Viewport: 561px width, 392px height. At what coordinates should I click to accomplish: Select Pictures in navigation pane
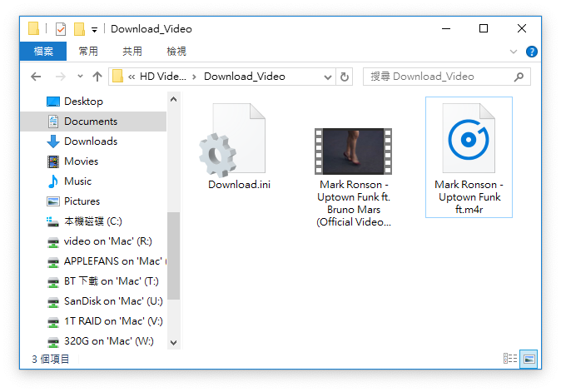click(94, 201)
